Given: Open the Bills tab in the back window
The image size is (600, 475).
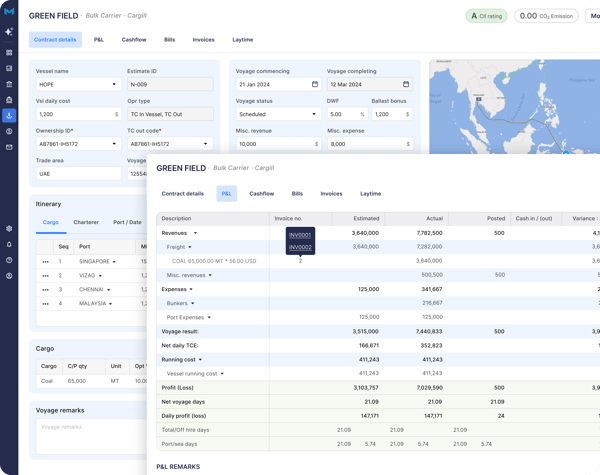Looking at the screenshot, I should click(x=170, y=39).
